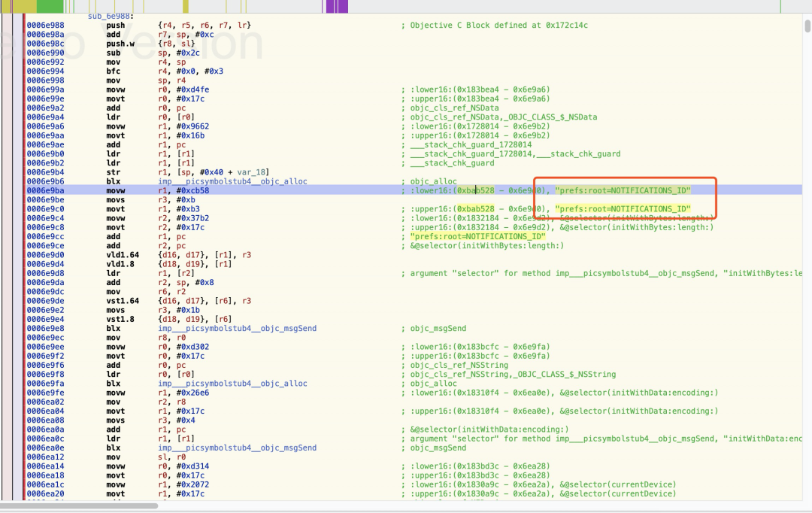The height and width of the screenshot is (513, 812).
Task: Click the ___stack_chk_guard comment at 0006e9b2
Action: click(x=452, y=163)
